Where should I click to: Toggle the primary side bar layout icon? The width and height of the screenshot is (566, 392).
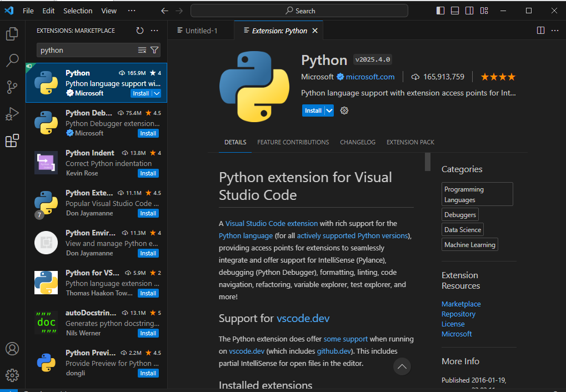440,11
